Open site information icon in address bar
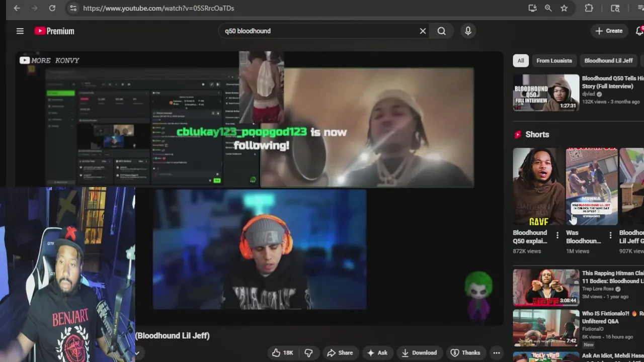 coord(73,8)
